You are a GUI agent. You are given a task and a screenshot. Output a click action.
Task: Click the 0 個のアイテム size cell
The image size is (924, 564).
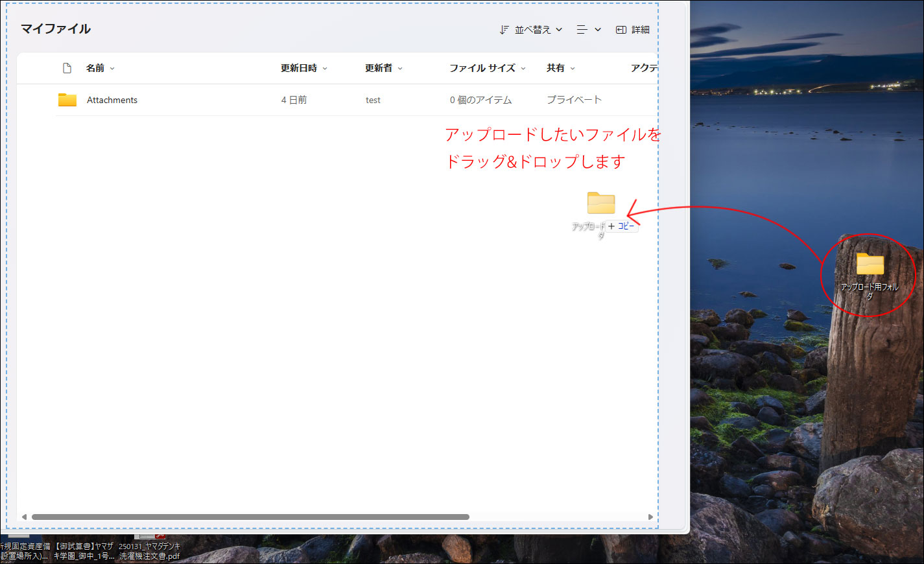(480, 100)
